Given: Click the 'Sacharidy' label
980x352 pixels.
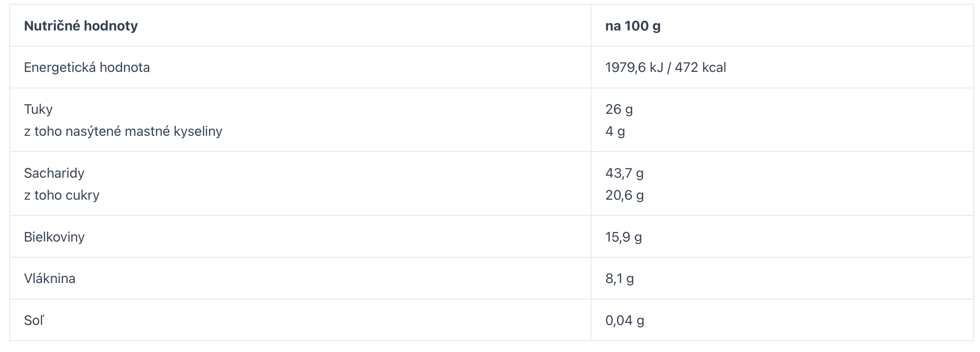Looking at the screenshot, I should click(54, 173).
